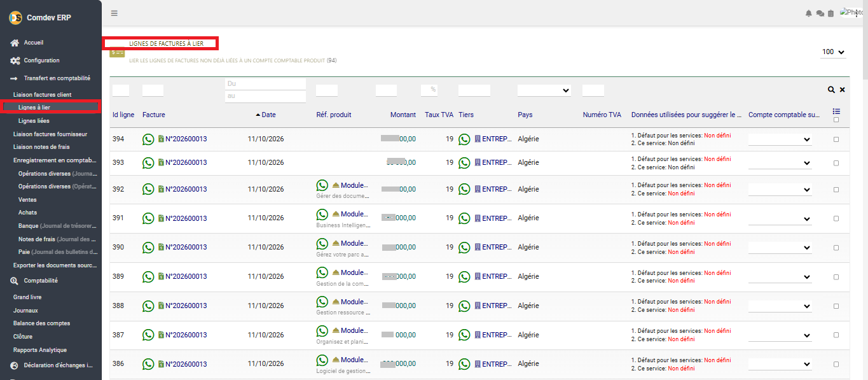Open Lignes liées in the sidebar
The height and width of the screenshot is (380, 868).
34,121
